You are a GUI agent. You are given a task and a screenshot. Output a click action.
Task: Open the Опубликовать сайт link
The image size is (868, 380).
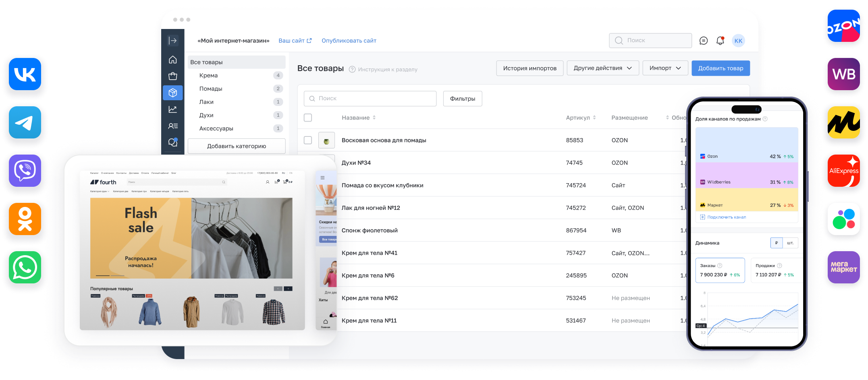349,41
